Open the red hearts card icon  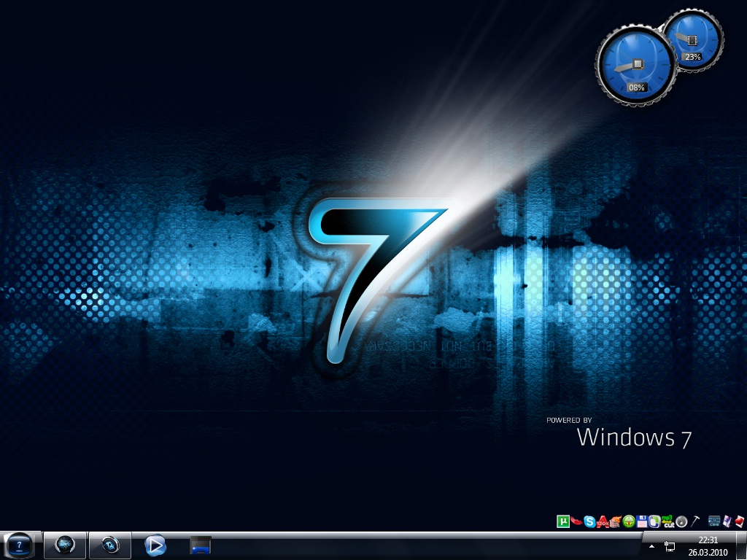click(740, 522)
